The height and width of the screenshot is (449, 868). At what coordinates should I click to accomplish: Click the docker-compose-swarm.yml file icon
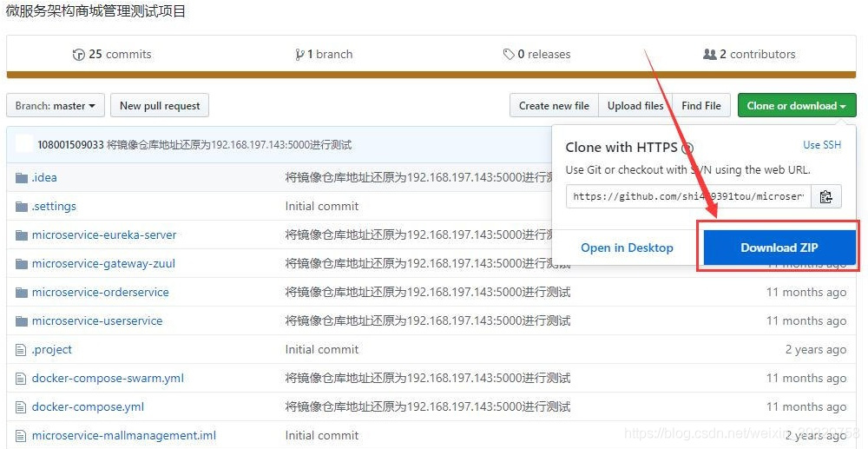[x=21, y=379]
